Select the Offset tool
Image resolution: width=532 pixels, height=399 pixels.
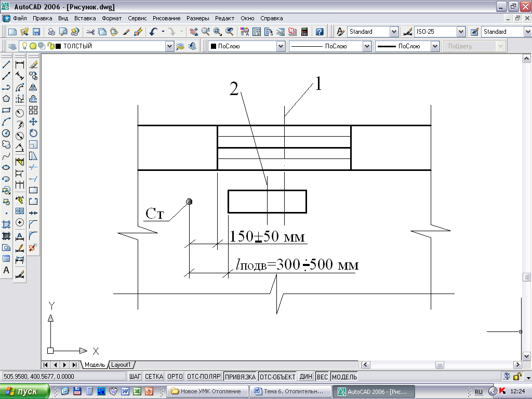[33, 99]
